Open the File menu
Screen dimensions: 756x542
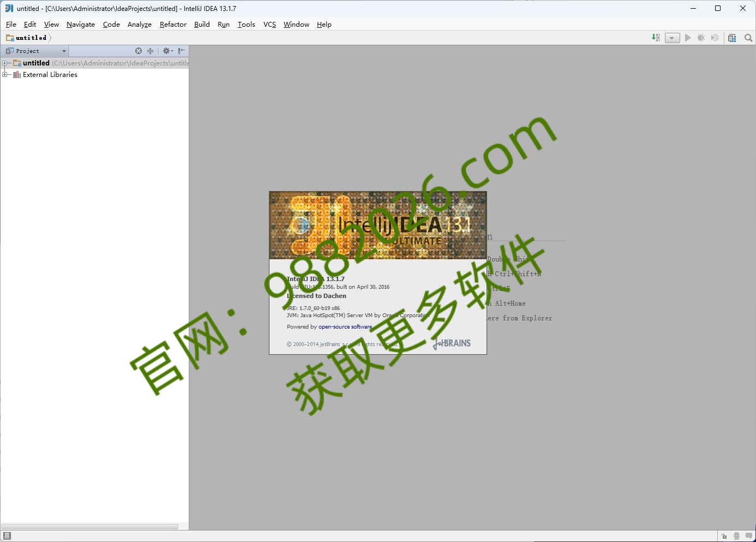coord(11,25)
